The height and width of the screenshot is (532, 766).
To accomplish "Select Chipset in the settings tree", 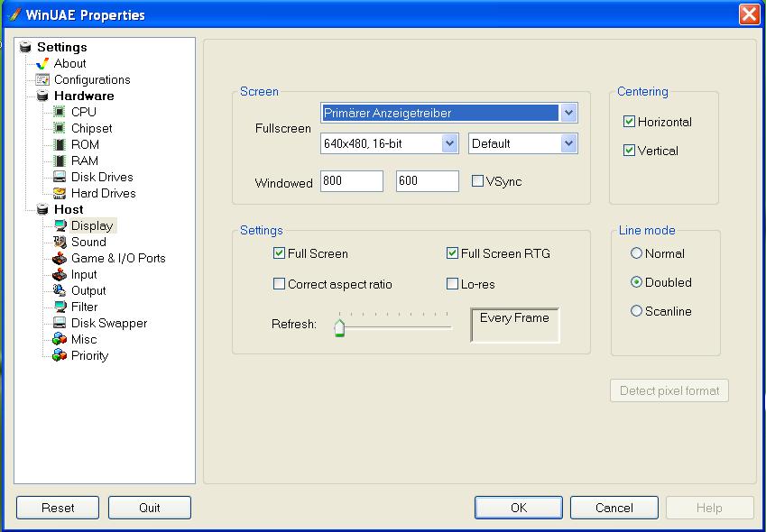I will tap(92, 128).
